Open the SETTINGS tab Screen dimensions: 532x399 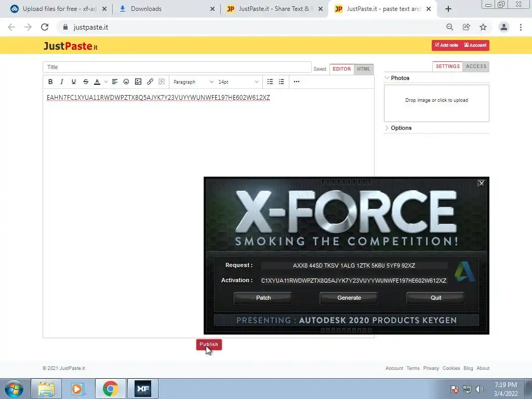tap(447, 66)
